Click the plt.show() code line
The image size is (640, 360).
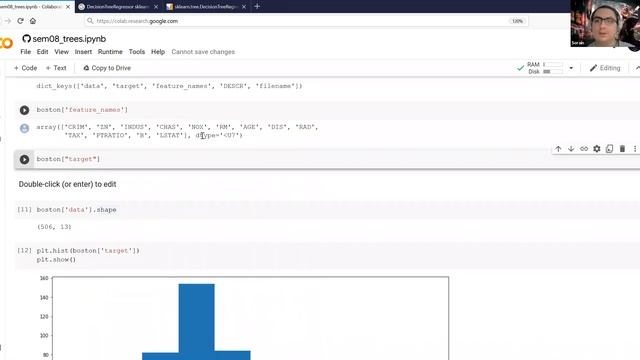[56, 260]
